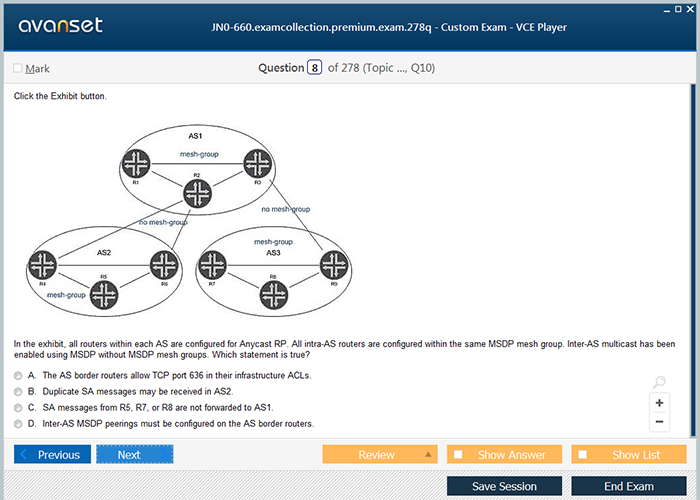Click the question number 8 input box

coord(314,68)
